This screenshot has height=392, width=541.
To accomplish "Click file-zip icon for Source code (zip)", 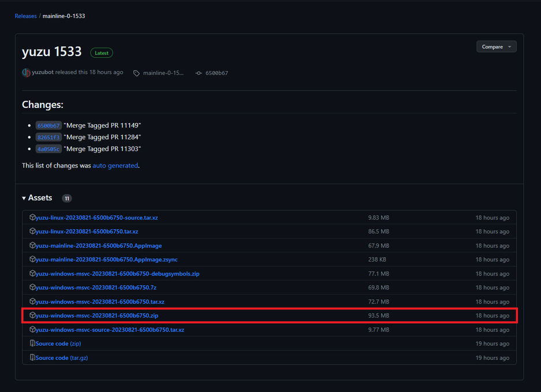I will pyautogui.click(x=32, y=344).
